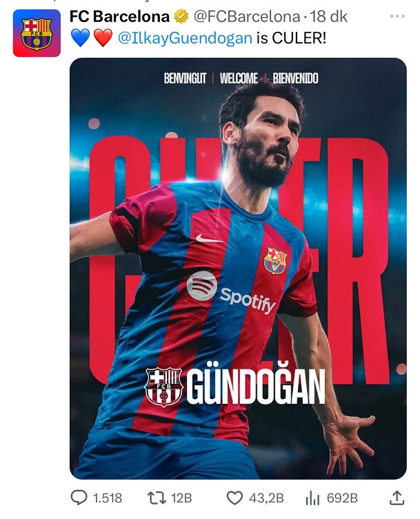Click the FC Barcelona display name
The width and height of the screenshot is (420, 519).
[x=119, y=17]
